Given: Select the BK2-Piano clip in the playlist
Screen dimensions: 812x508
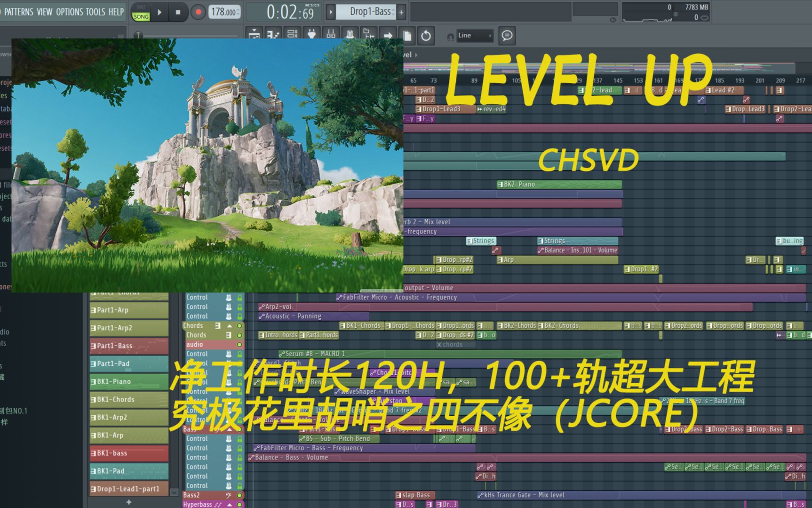Looking at the screenshot, I should pos(559,185).
